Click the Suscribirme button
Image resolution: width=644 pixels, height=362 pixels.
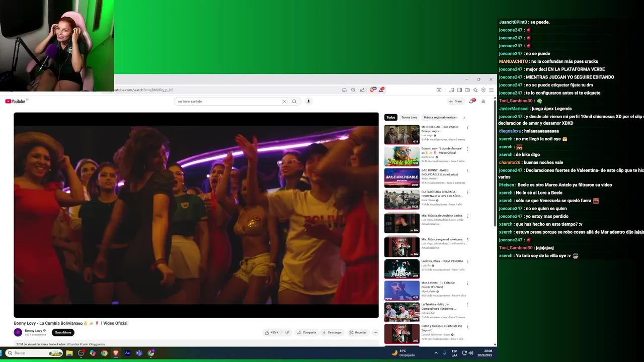click(x=63, y=332)
